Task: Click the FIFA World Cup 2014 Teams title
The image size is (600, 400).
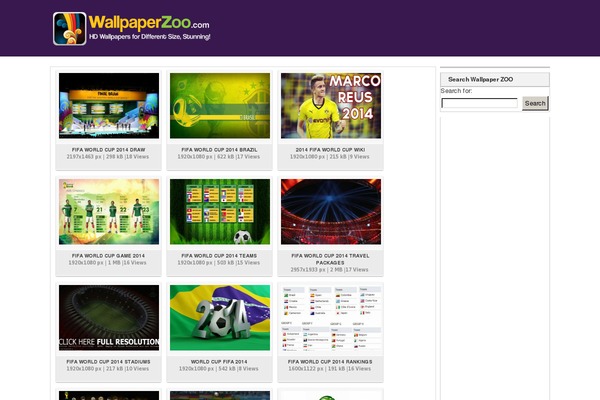Action: pos(219,256)
